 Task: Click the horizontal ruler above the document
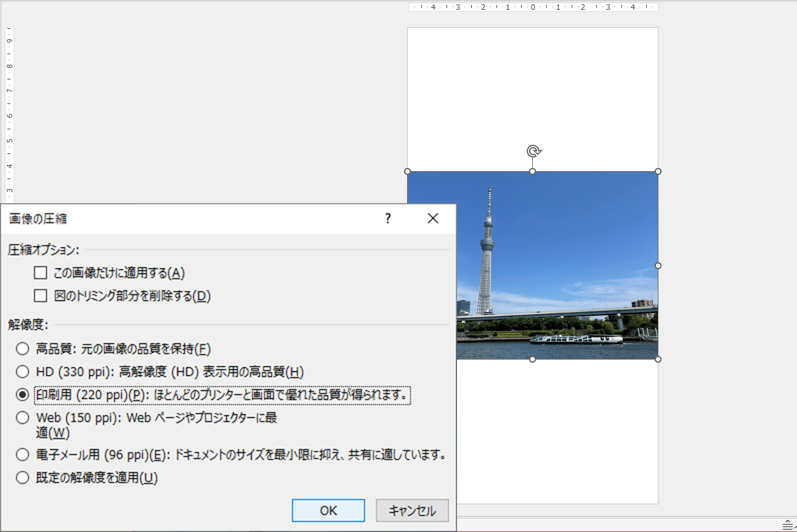click(533, 7)
